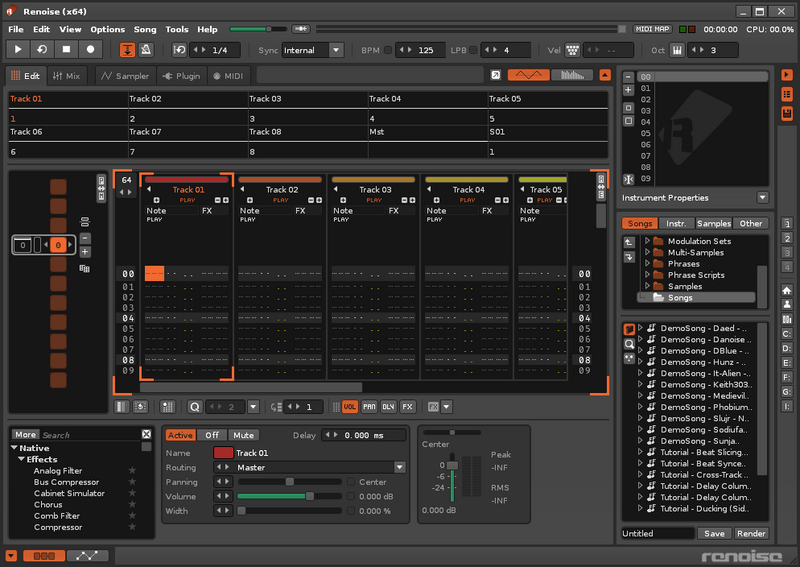Toggle the quantize Q button
Viewport: 800px width, 567px height.
[x=194, y=407]
